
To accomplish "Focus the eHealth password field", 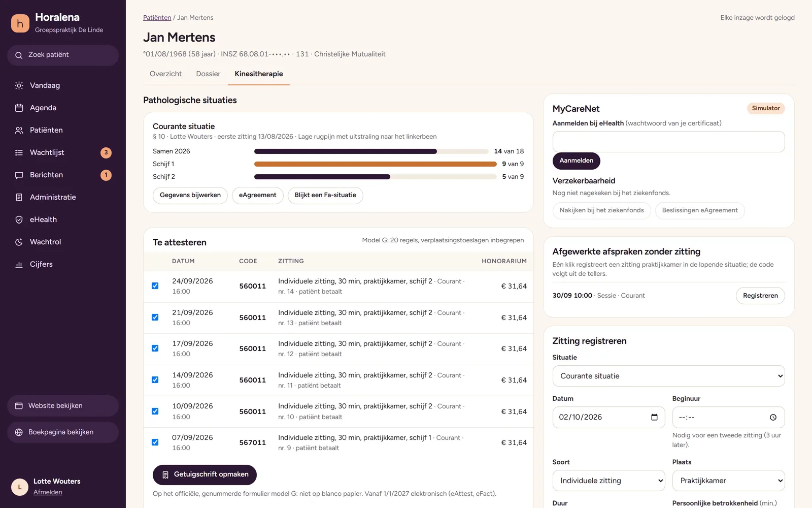I will coord(668,142).
